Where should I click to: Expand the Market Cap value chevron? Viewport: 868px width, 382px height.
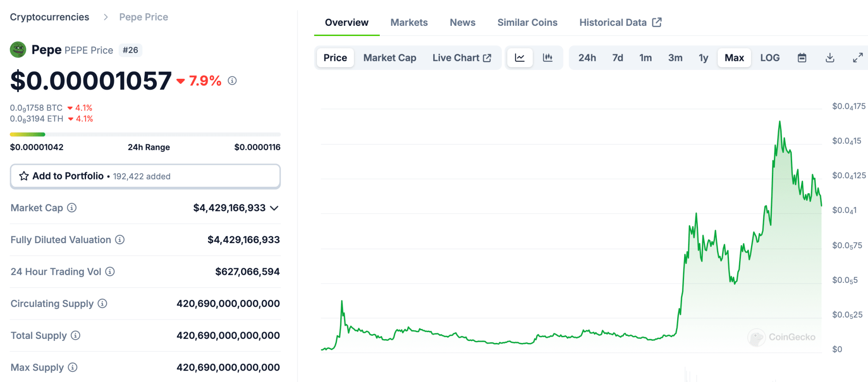pyautogui.click(x=274, y=208)
